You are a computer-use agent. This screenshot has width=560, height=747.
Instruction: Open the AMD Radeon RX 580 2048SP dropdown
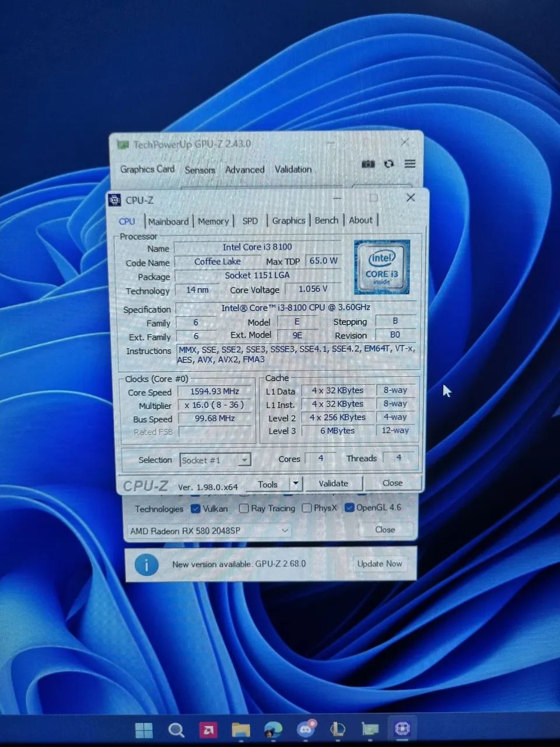(209, 530)
